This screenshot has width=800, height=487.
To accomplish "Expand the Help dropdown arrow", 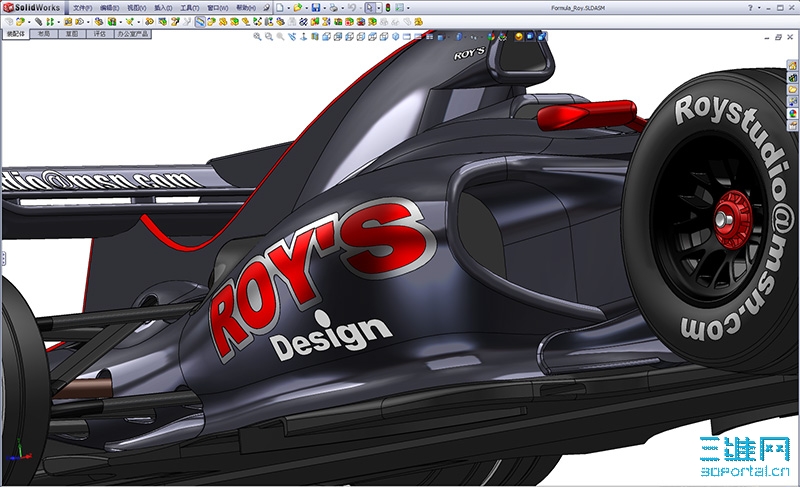I will pyautogui.click(x=759, y=8).
